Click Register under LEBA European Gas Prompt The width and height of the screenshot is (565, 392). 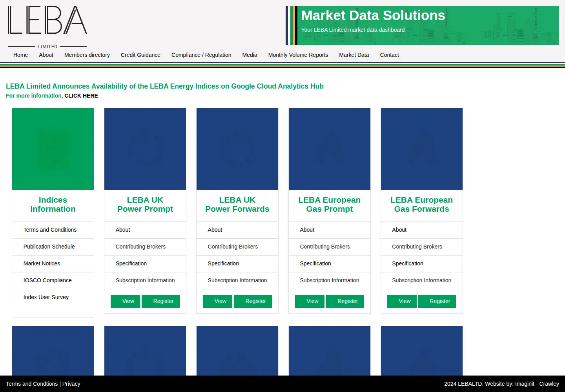[345, 301]
